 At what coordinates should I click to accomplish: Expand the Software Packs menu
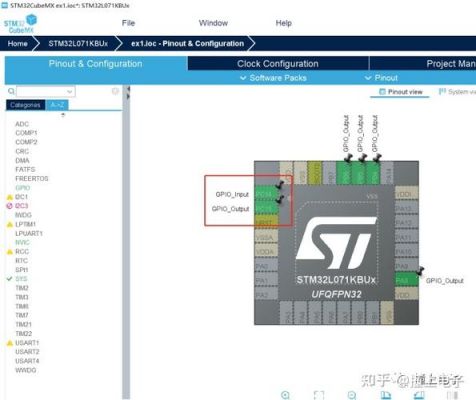tap(273, 78)
